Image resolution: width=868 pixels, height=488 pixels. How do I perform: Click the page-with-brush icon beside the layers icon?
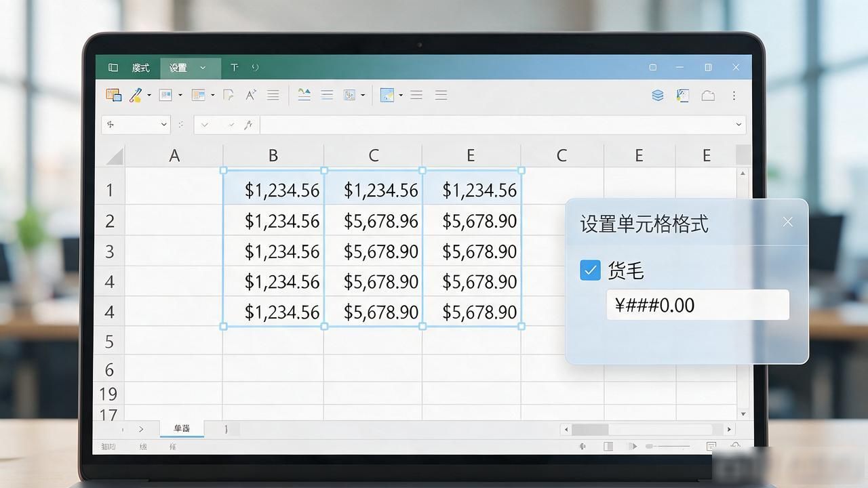[x=683, y=96]
